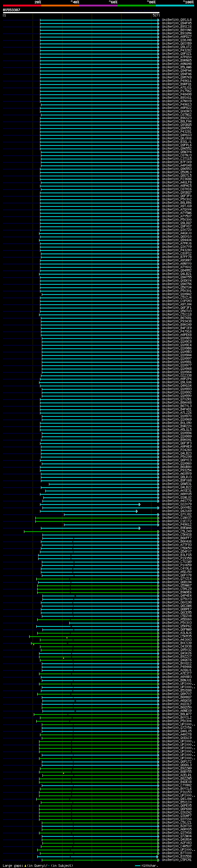The height and width of the screenshot is (868, 197).
Task: Click hit label UniRef100_Q42169
Action: pyautogui.click(x=177, y=511)
